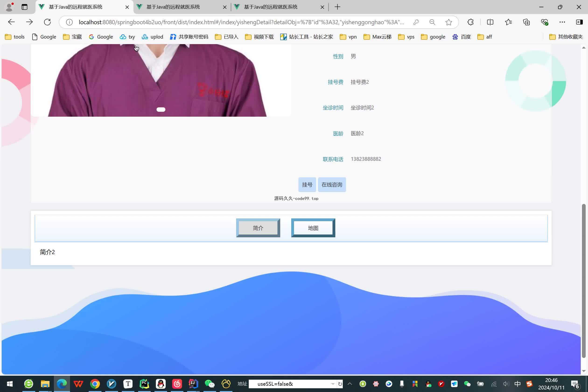Close the third 基于Java的远程就医系统 tab
Viewport: 588px width, 392px height.
[x=322, y=7]
